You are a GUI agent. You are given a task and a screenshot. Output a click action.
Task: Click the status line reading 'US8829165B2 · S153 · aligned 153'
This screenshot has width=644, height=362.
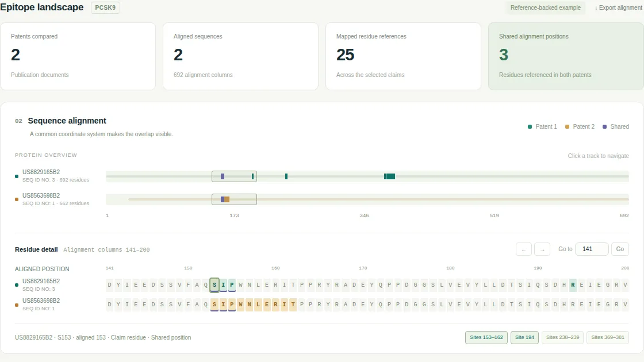(x=103, y=337)
